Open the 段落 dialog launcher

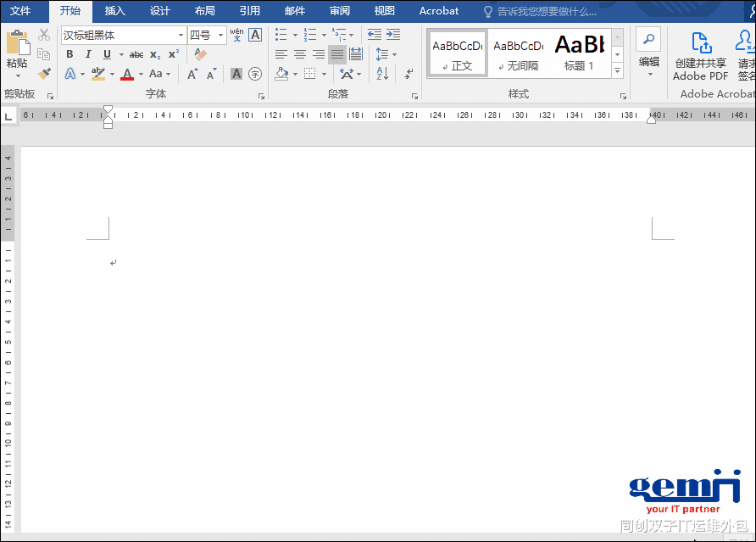click(414, 96)
